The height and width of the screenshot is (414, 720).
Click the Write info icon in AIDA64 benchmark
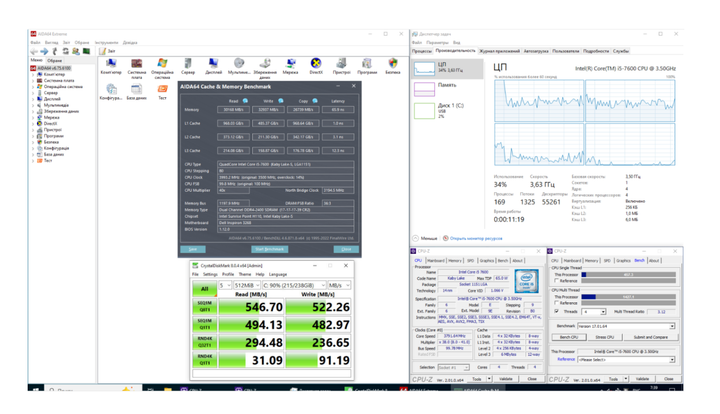click(281, 101)
